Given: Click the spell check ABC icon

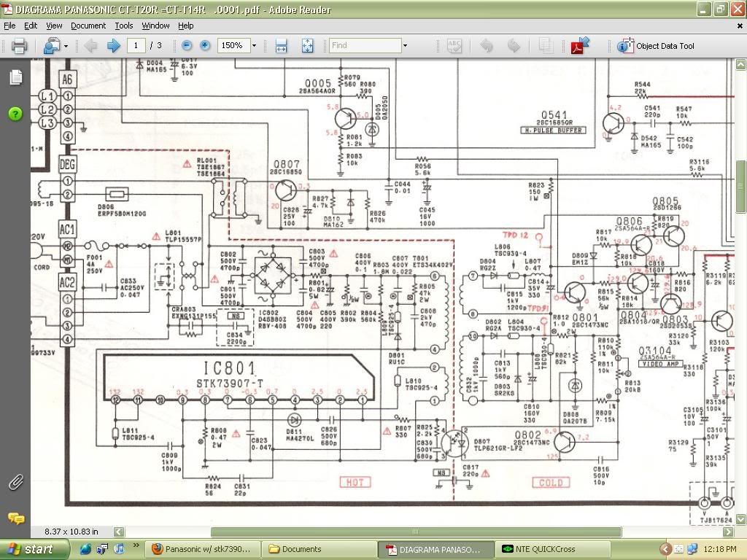Looking at the screenshot, I should (x=454, y=46).
